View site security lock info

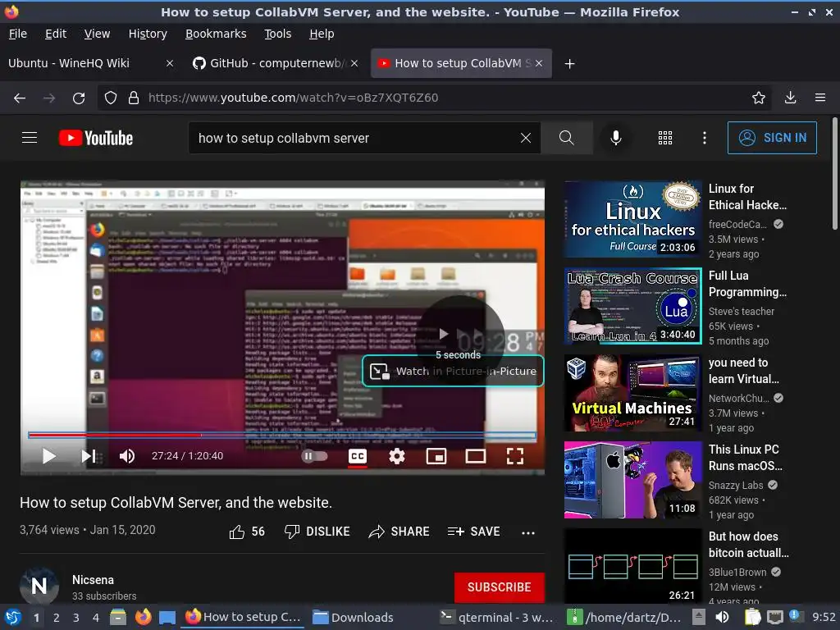pyautogui.click(x=134, y=98)
